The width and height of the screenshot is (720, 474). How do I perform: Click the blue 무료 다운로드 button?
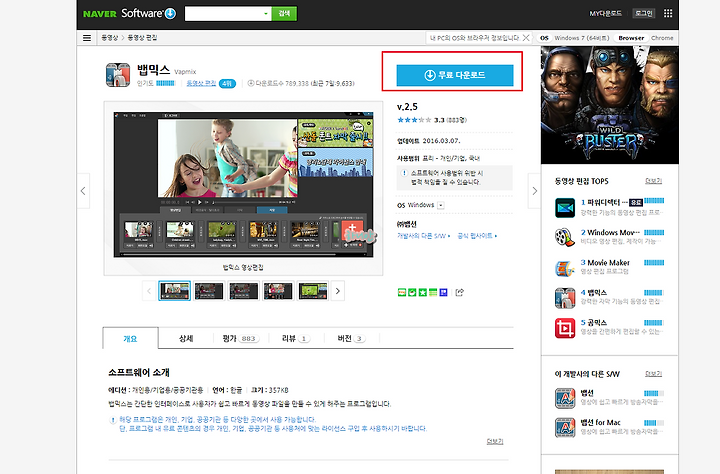click(455, 75)
